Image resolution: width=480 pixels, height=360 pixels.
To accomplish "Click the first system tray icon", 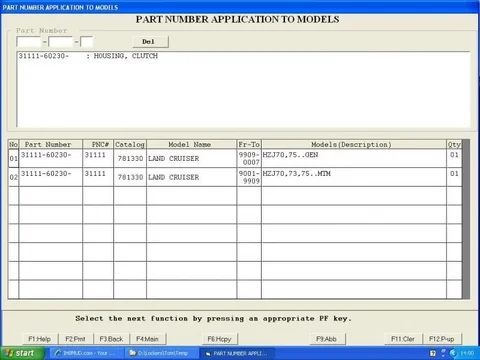I will (x=433, y=353).
